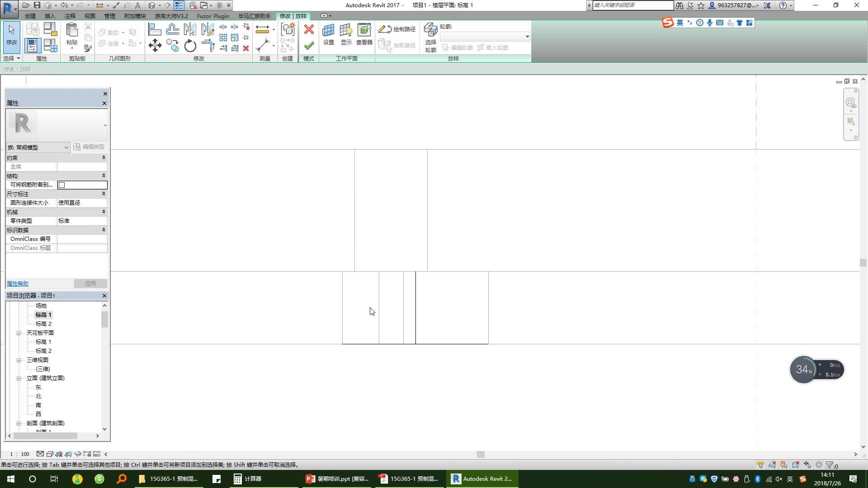Click the search keyword input field
Screen dimensions: 868x488
(632, 5)
